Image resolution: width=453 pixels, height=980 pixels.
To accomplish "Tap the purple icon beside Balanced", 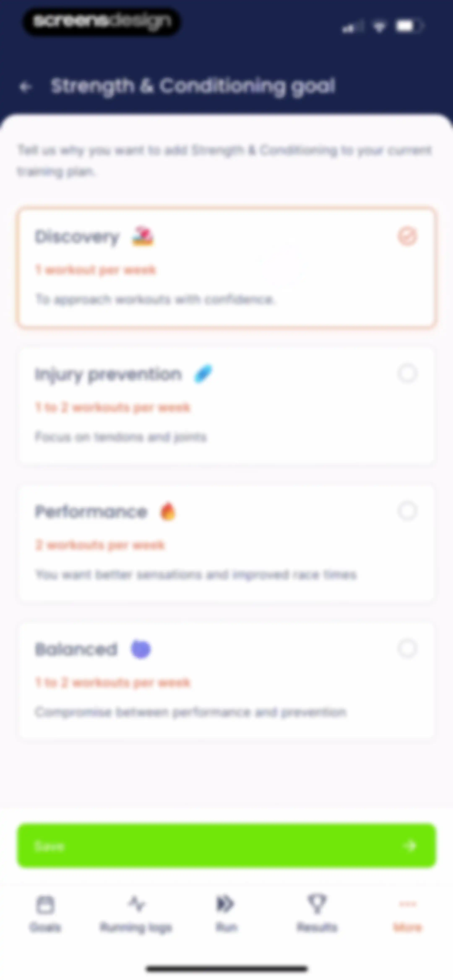I will (141, 649).
